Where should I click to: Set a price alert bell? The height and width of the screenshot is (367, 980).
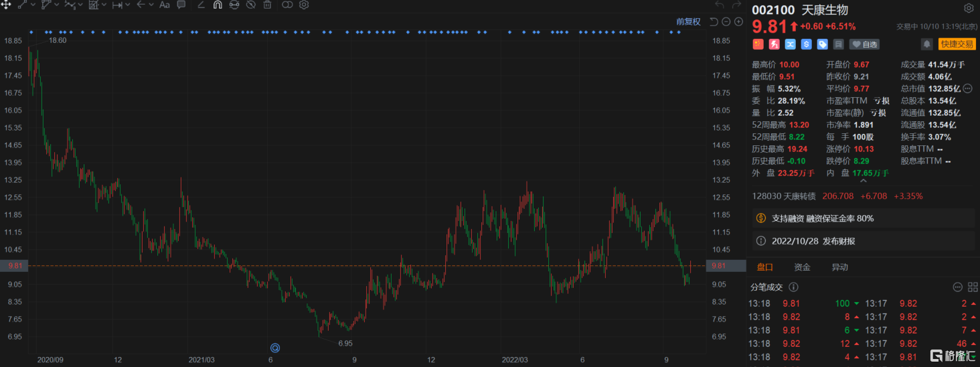click(x=926, y=44)
